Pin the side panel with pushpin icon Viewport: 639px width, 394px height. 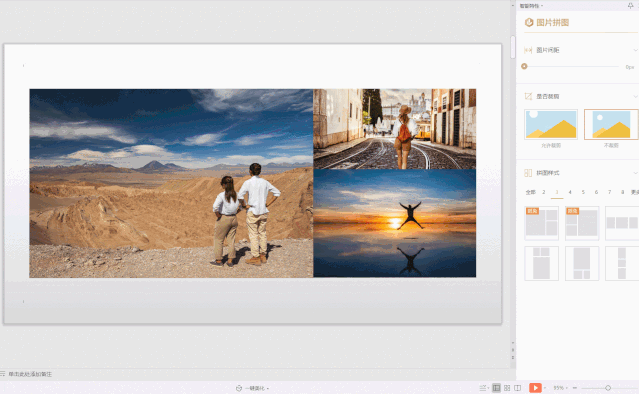630,5
